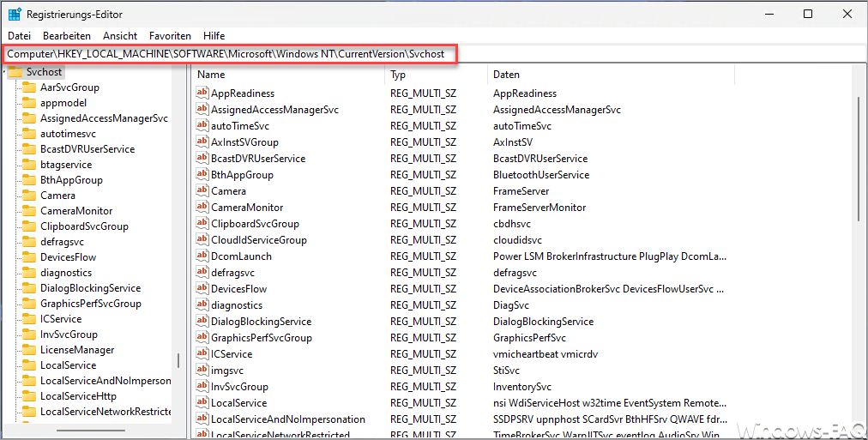Click the ICService folder icon in tree
Image resolution: width=868 pixels, height=440 pixels.
coord(29,319)
